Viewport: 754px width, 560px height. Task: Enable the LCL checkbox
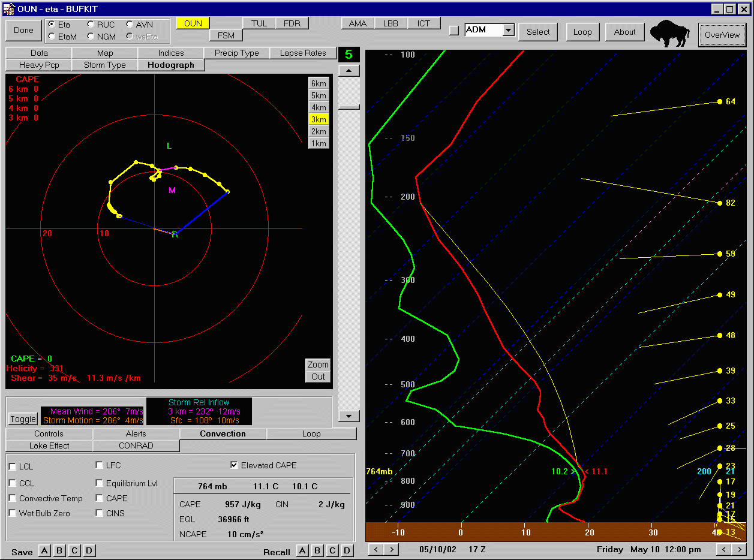point(13,467)
